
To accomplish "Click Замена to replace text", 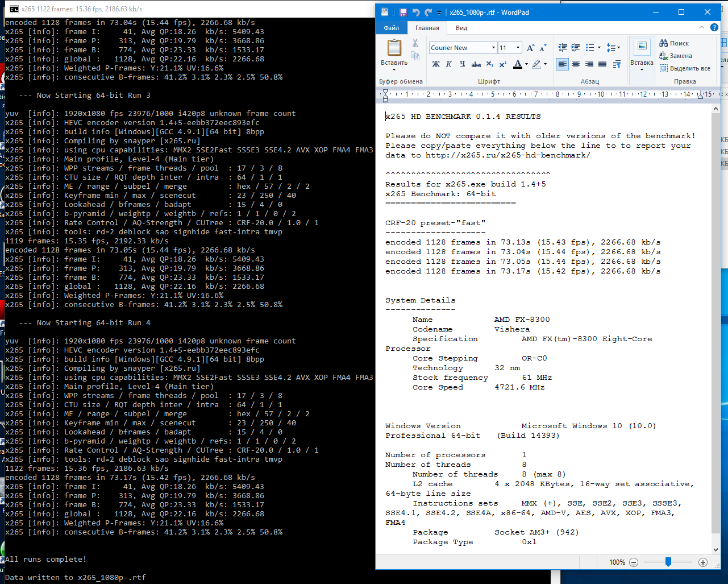I will coord(676,56).
